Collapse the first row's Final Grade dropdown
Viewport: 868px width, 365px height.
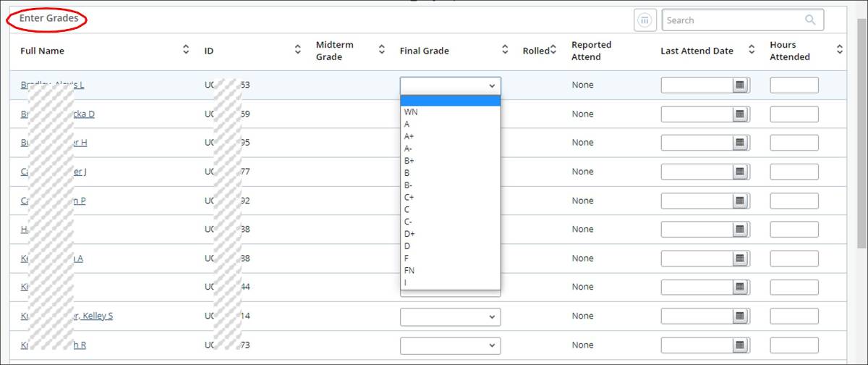click(x=492, y=85)
